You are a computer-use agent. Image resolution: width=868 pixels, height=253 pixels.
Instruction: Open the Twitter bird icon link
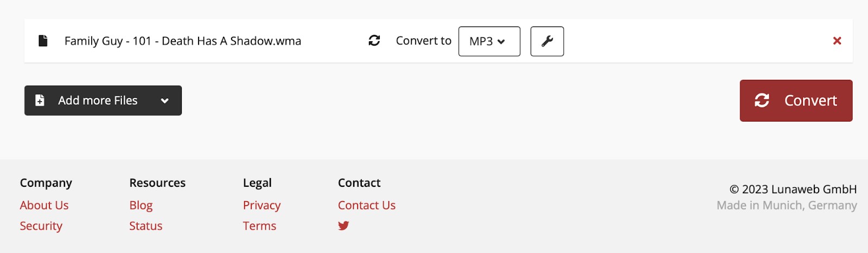[343, 226]
